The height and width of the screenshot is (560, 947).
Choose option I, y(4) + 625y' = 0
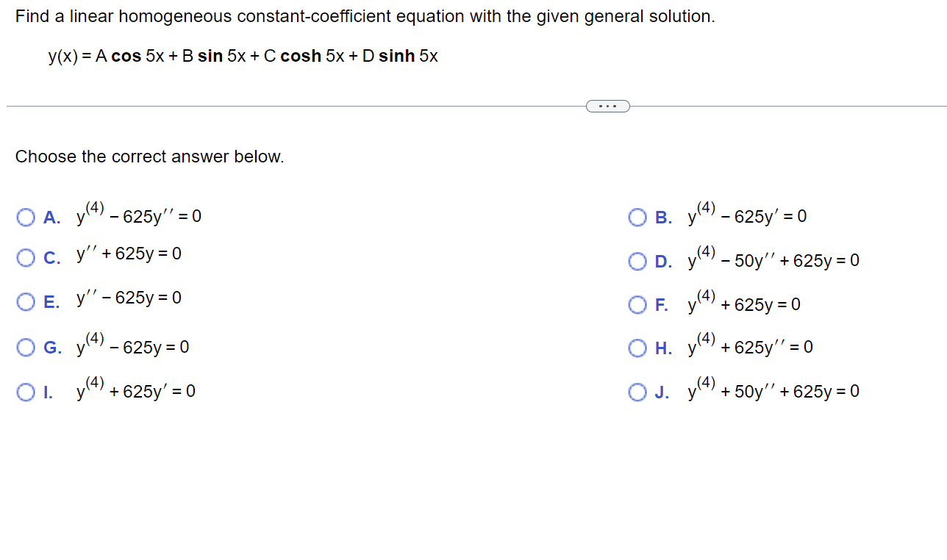coord(26,390)
